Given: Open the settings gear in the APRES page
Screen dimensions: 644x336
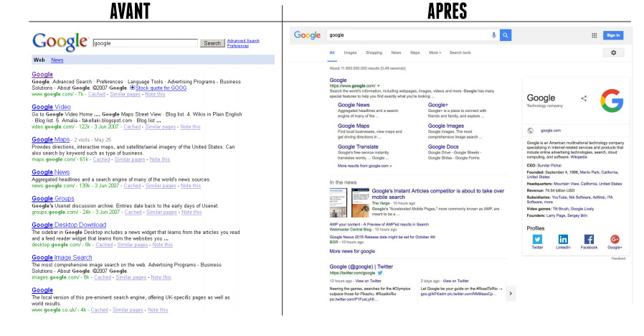Looking at the screenshot, I should 614,52.
